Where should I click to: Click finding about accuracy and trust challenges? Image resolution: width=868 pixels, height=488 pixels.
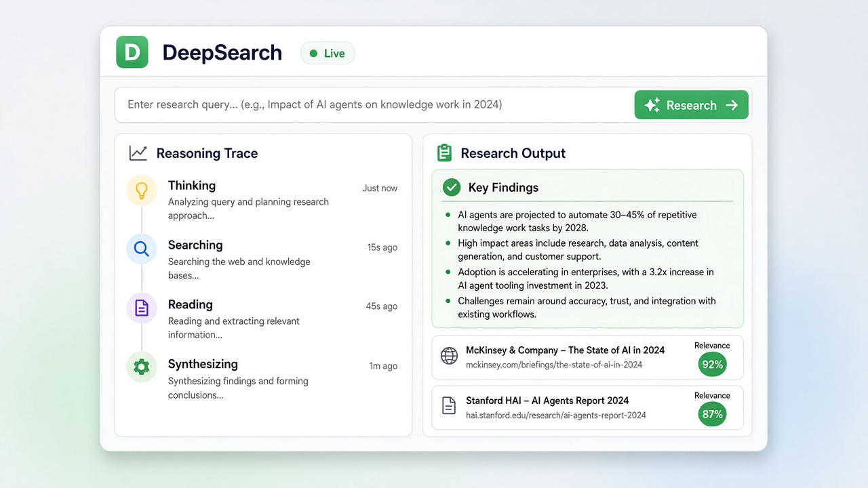587,307
